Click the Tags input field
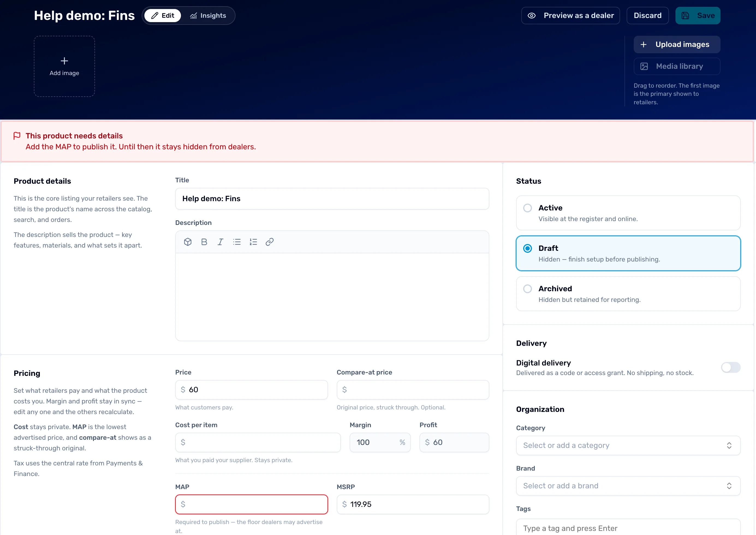This screenshot has width=756, height=535. click(x=628, y=527)
